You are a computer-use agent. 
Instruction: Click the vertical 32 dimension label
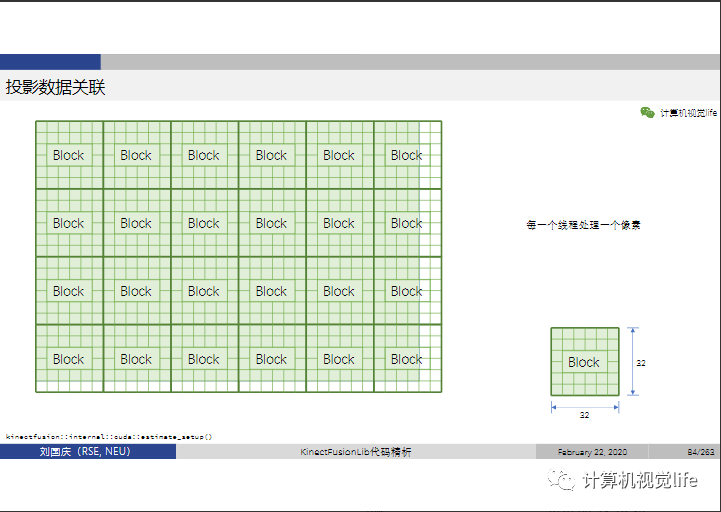(641, 363)
